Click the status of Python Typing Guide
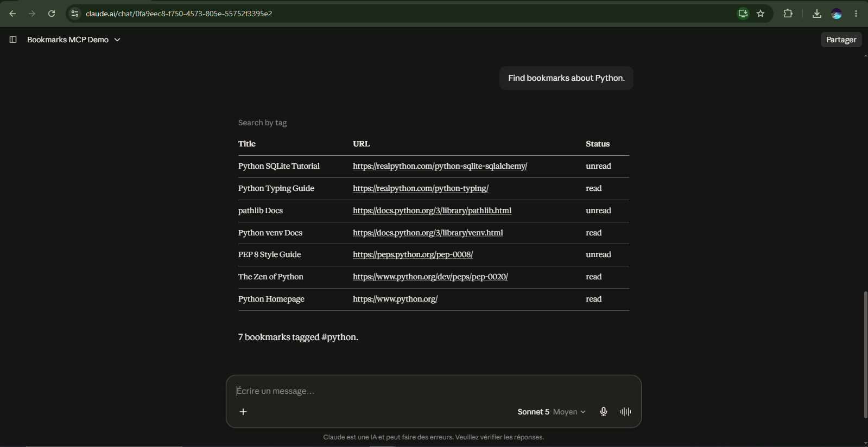The width and height of the screenshot is (868, 447). point(594,188)
